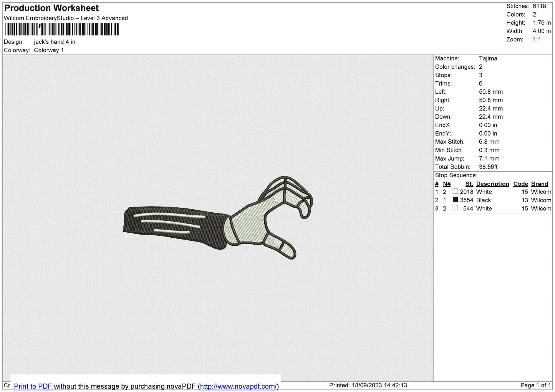Select the White description in row 1
The image size is (555, 392).
[x=484, y=192]
